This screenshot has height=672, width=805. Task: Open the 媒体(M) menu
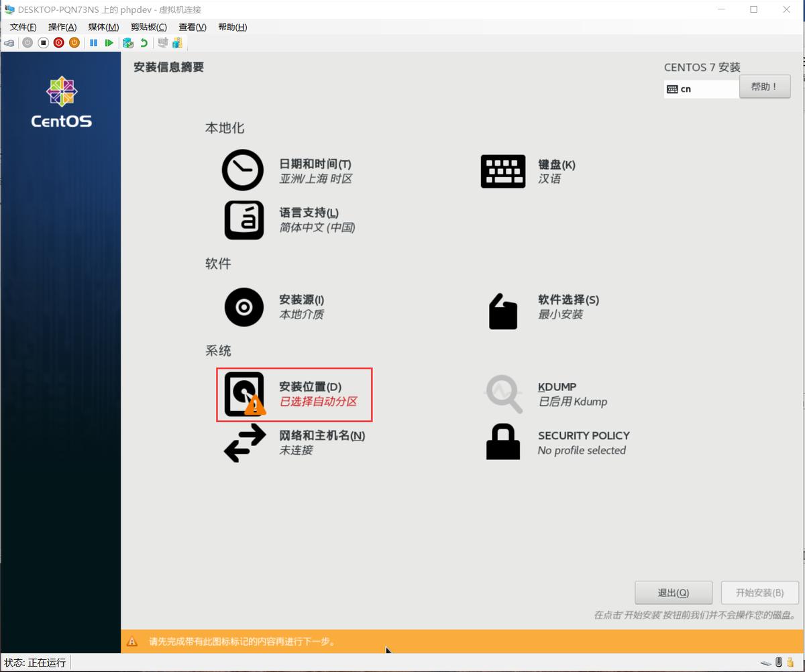102,27
